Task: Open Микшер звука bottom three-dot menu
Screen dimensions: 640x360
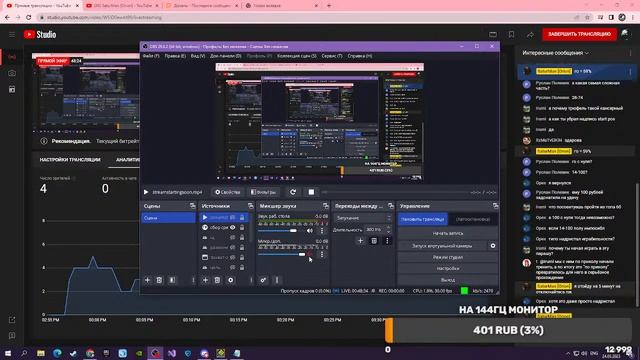Action: tap(277, 280)
